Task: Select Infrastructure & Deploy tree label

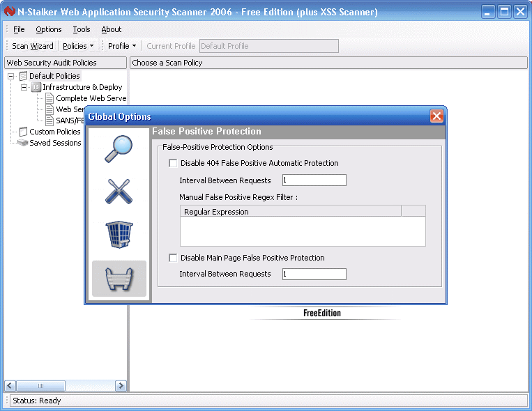Action: pos(82,87)
